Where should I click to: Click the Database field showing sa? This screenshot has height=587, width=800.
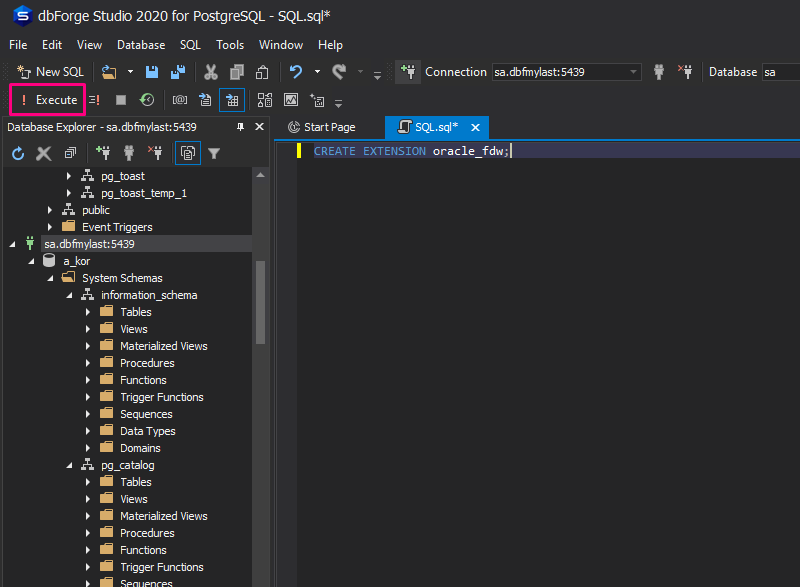[781, 72]
